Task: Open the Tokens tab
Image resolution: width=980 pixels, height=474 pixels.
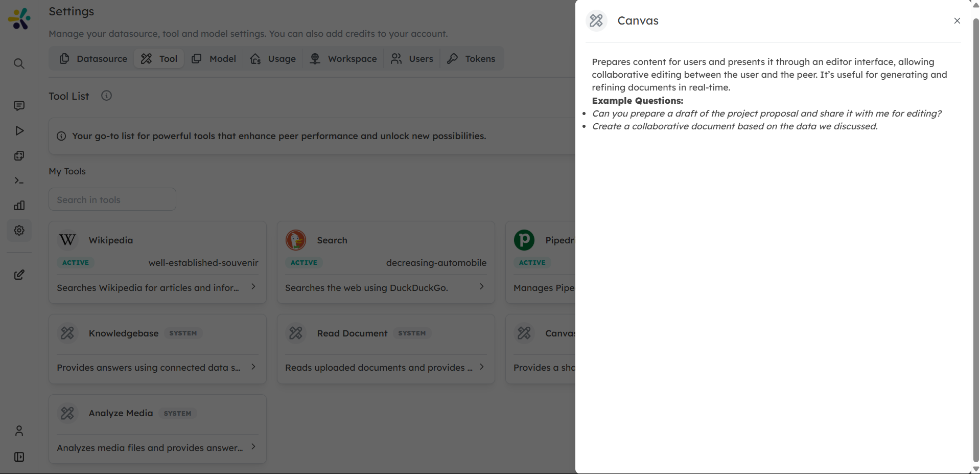Action: pyautogui.click(x=471, y=59)
